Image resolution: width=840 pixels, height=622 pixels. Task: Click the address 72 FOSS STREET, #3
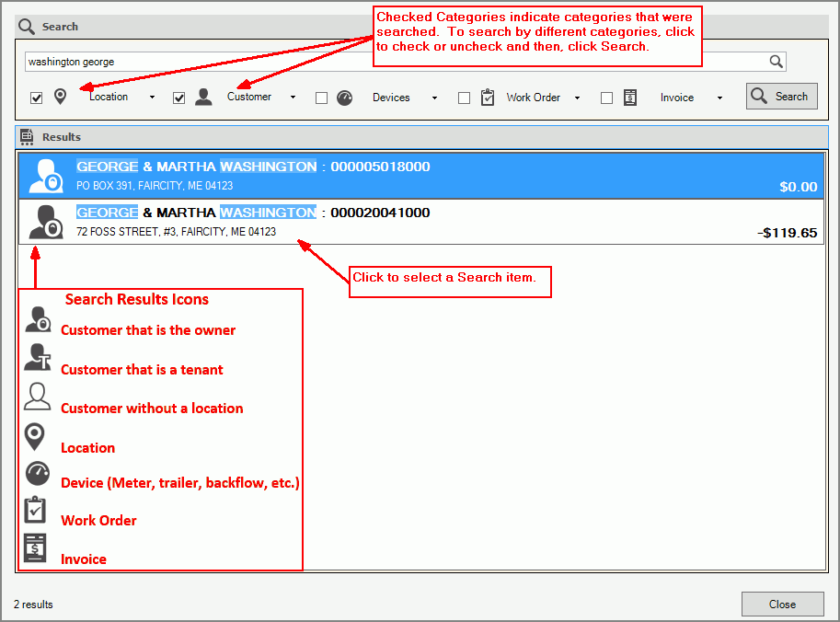[x=177, y=232]
